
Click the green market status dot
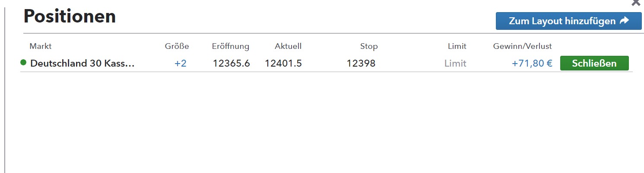pyautogui.click(x=23, y=63)
